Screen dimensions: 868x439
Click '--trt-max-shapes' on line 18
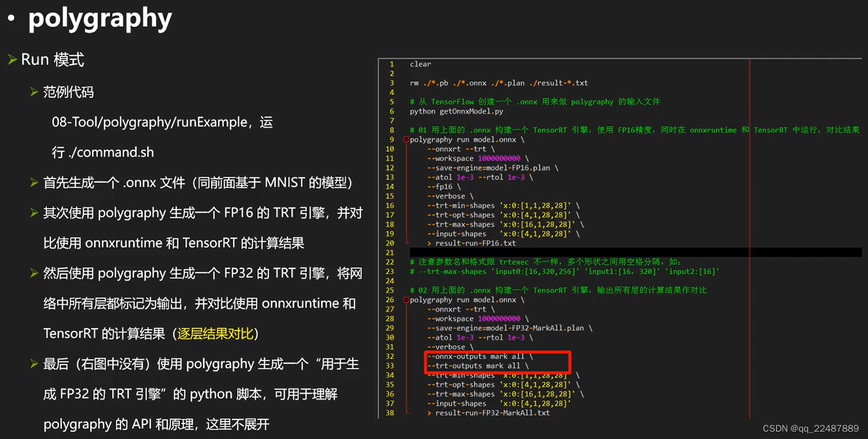pyautogui.click(x=505, y=224)
